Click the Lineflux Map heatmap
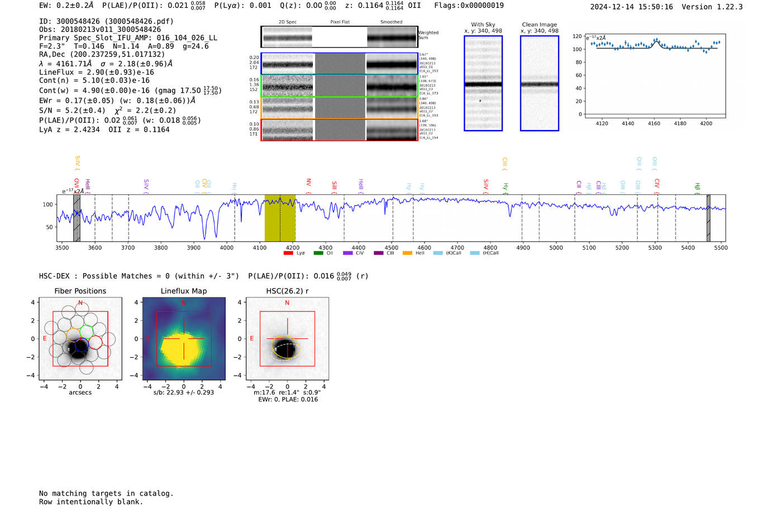This screenshot has height=532, width=782. [184, 339]
